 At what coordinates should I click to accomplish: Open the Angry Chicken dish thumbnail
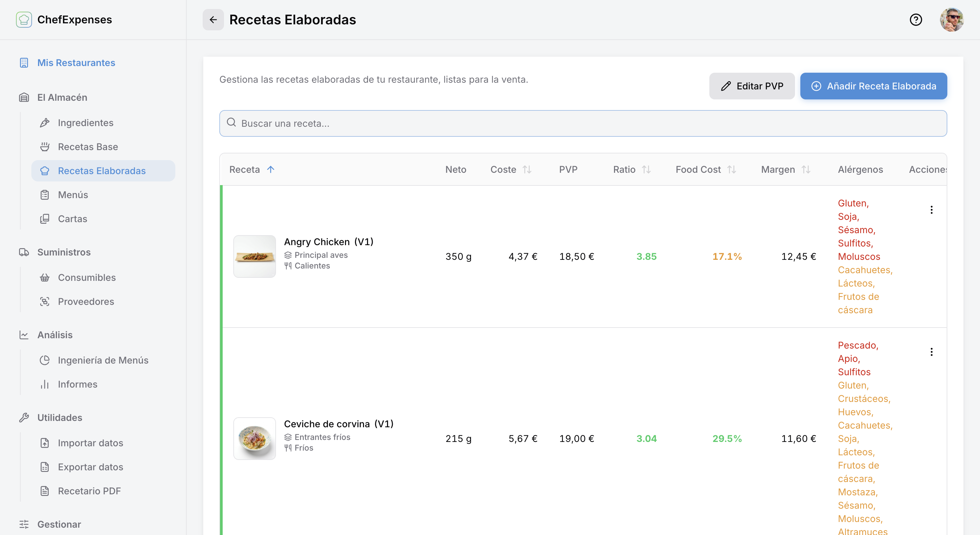pyautogui.click(x=255, y=256)
